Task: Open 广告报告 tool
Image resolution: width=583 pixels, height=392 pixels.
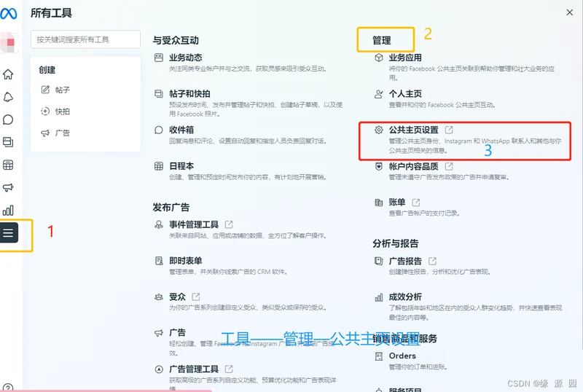Action: pyautogui.click(x=405, y=261)
